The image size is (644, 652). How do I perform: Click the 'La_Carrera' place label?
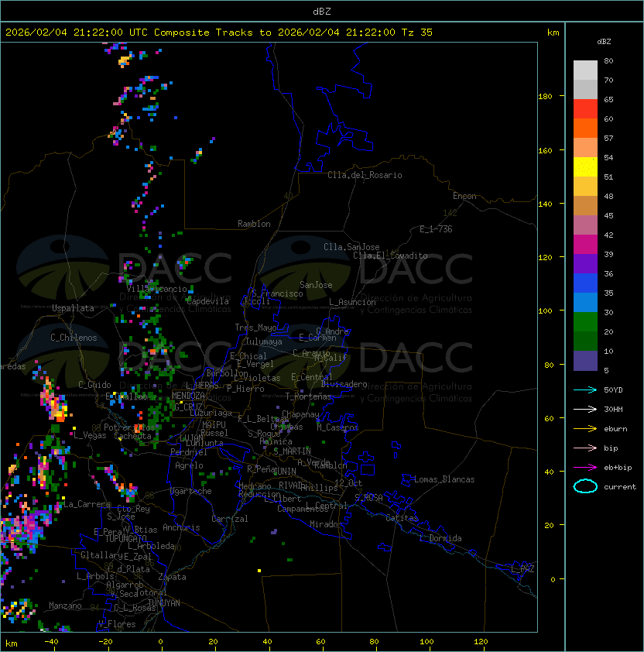pos(87,504)
